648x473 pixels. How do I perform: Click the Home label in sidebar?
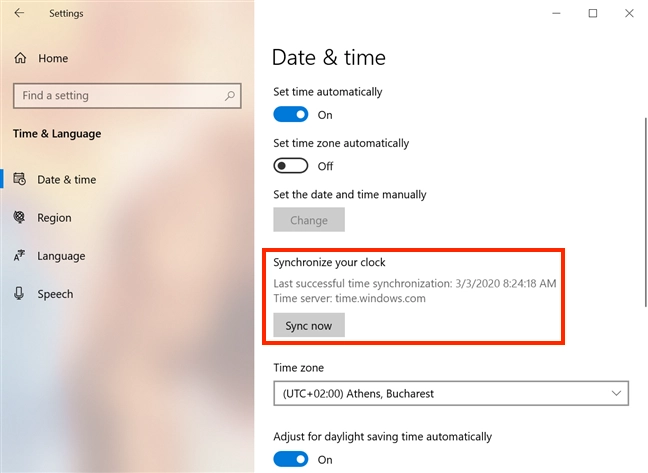53,58
